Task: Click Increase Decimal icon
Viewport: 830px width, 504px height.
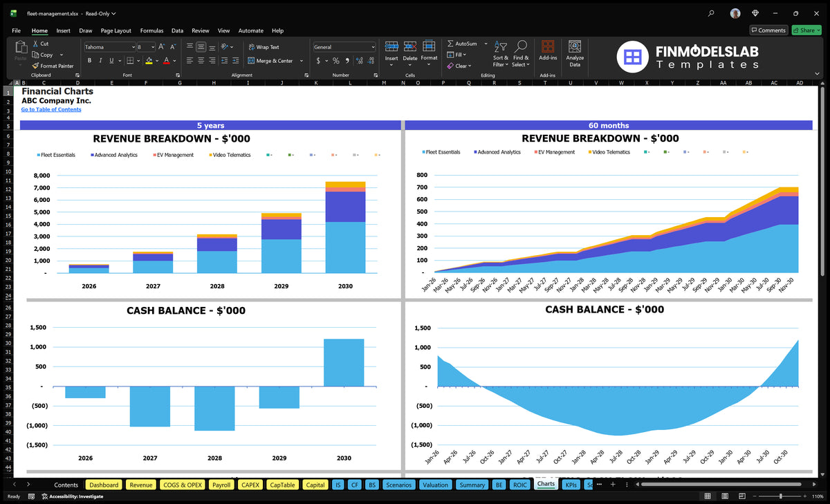Action: (358, 61)
